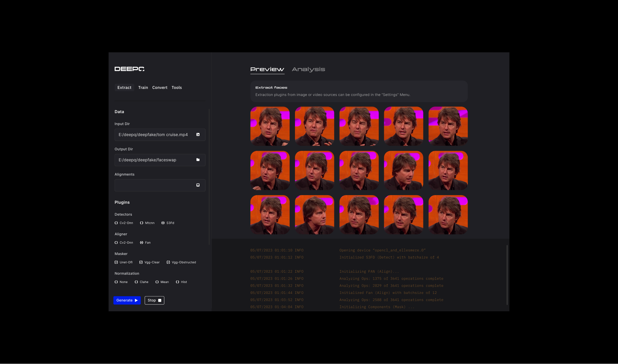The width and height of the screenshot is (618, 364).
Task: Toggle the Vgg-Obstructed masker checkbox
Action: coord(168,262)
